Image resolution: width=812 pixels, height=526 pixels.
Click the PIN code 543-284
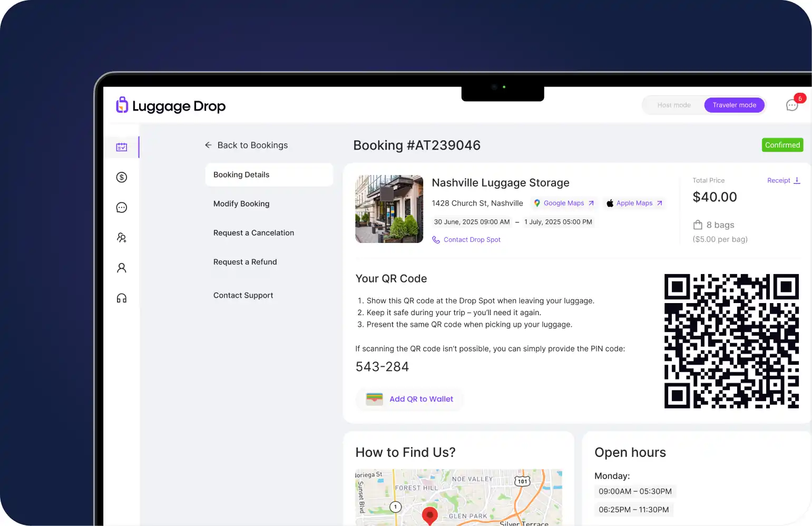382,367
